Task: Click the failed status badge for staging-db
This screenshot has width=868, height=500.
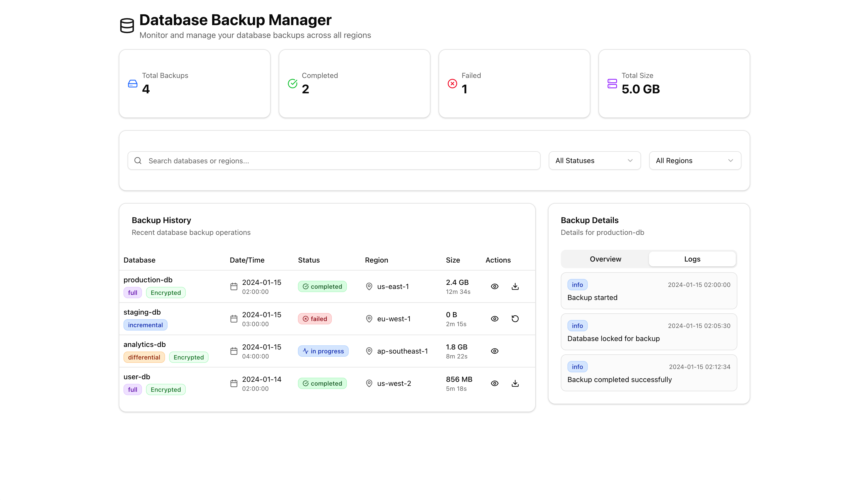Action: click(315, 319)
